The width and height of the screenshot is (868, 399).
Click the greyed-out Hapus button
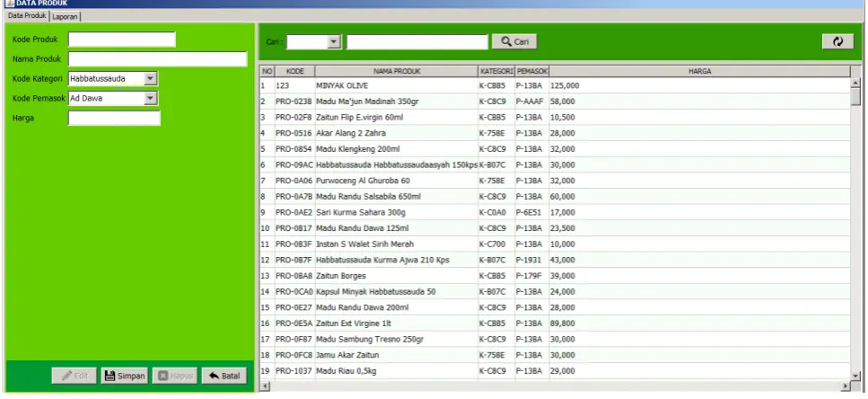[x=175, y=376]
